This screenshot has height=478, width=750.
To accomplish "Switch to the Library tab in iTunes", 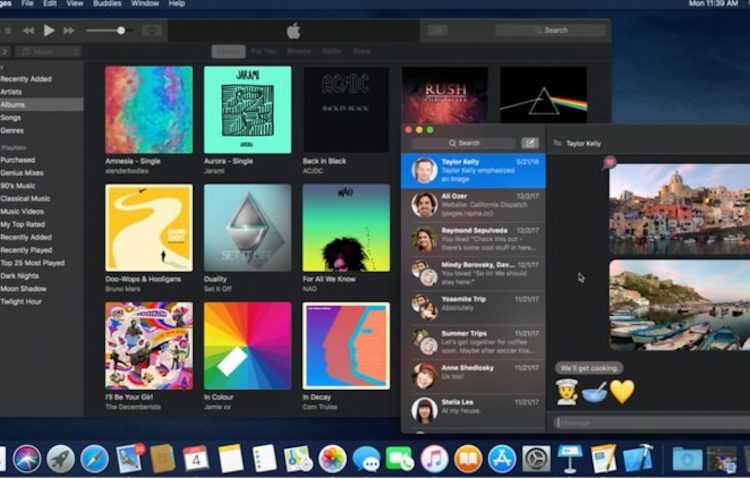I will point(228,51).
